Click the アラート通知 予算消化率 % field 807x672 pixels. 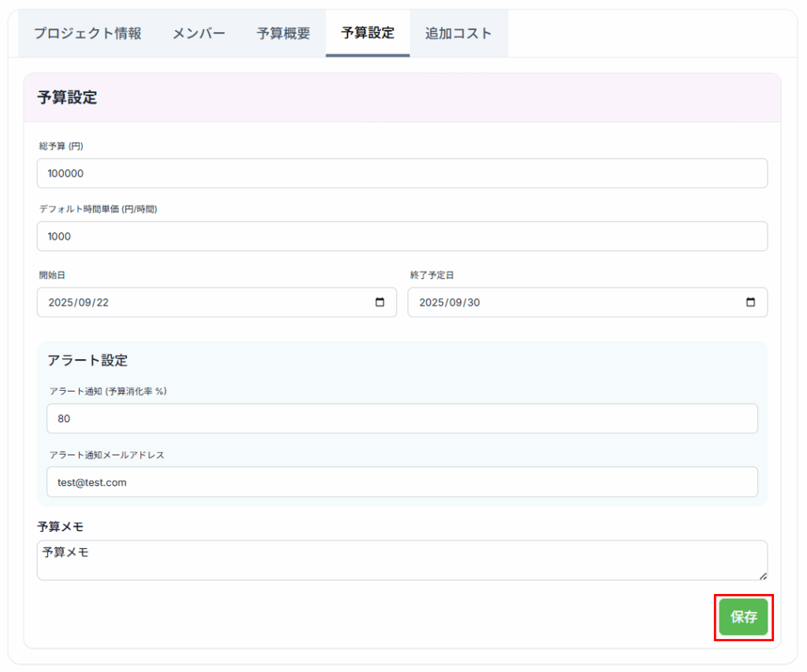click(402, 418)
